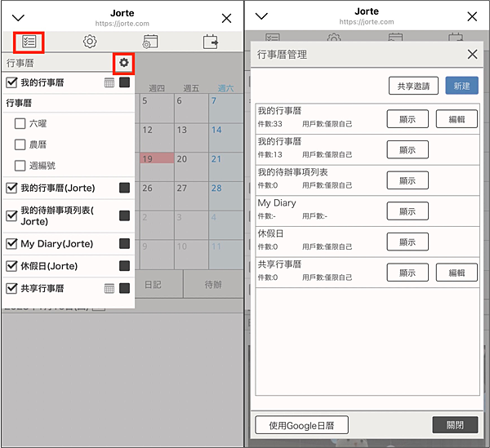Collapse left Jorte window with chevron

tap(18, 18)
